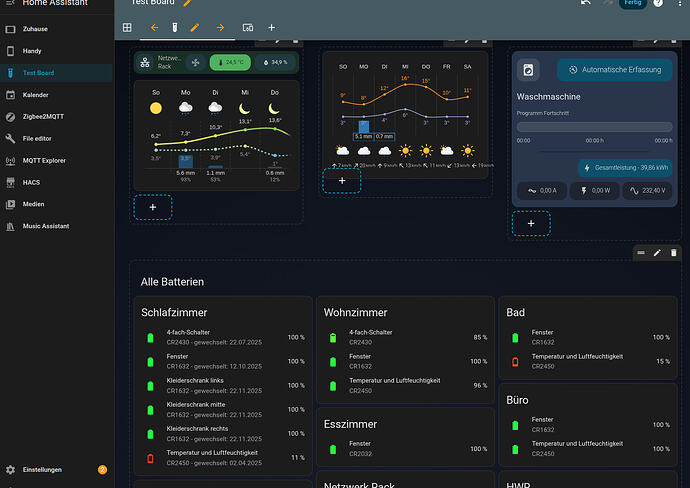Click the HACS store icon
This screenshot has height=488, width=690.
(x=11, y=182)
